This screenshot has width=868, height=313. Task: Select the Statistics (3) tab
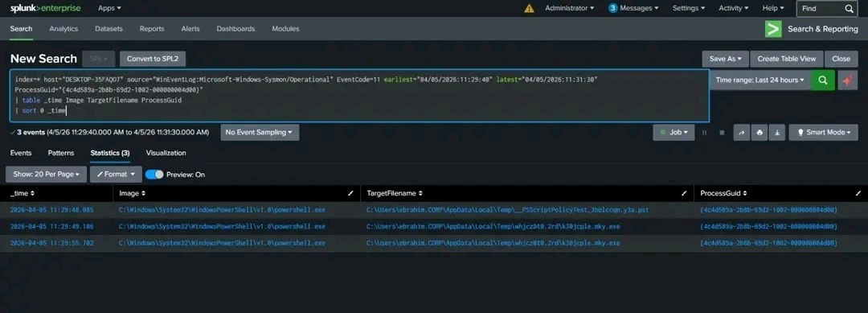point(110,153)
